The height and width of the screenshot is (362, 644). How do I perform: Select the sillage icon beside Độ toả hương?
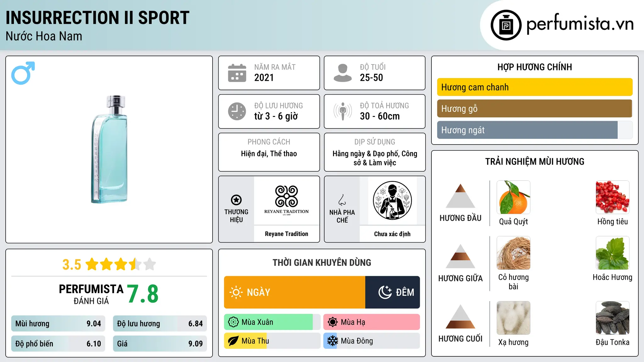click(x=343, y=111)
